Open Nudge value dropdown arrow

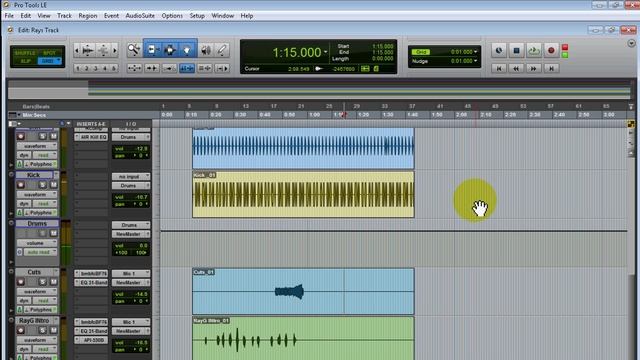click(x=476, y=61)
